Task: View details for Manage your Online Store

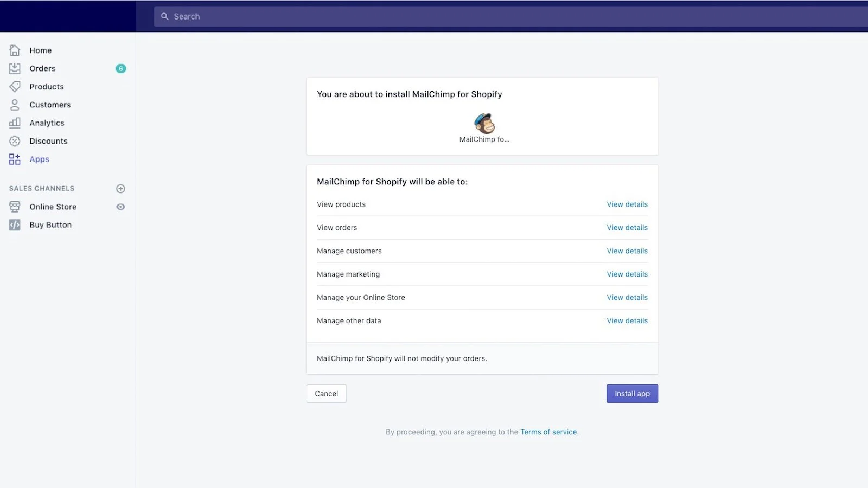Action: click(x=627, y=298)
